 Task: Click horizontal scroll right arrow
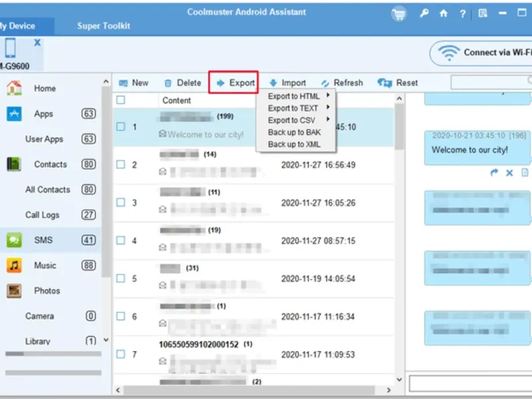pos(388,390)
